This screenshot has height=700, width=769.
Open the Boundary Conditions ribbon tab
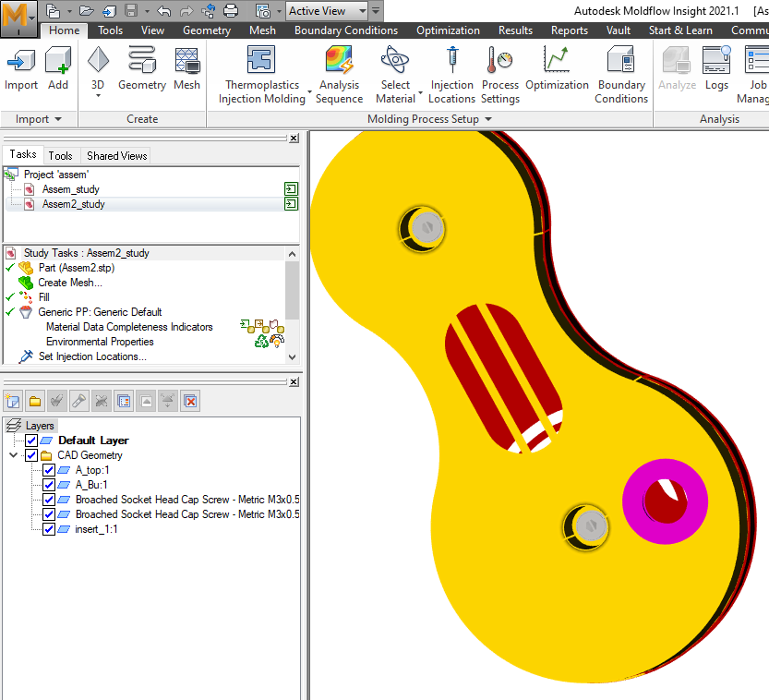click(x=346, y=30)
